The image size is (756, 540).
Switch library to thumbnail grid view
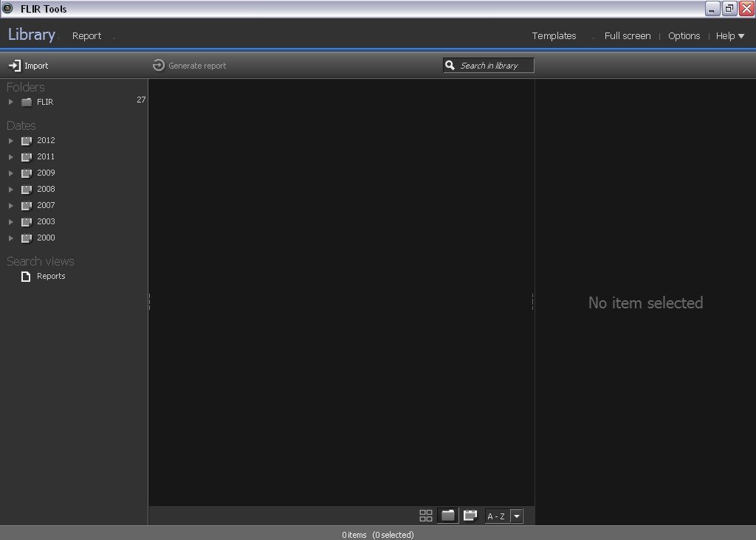[x=426, y=516]
